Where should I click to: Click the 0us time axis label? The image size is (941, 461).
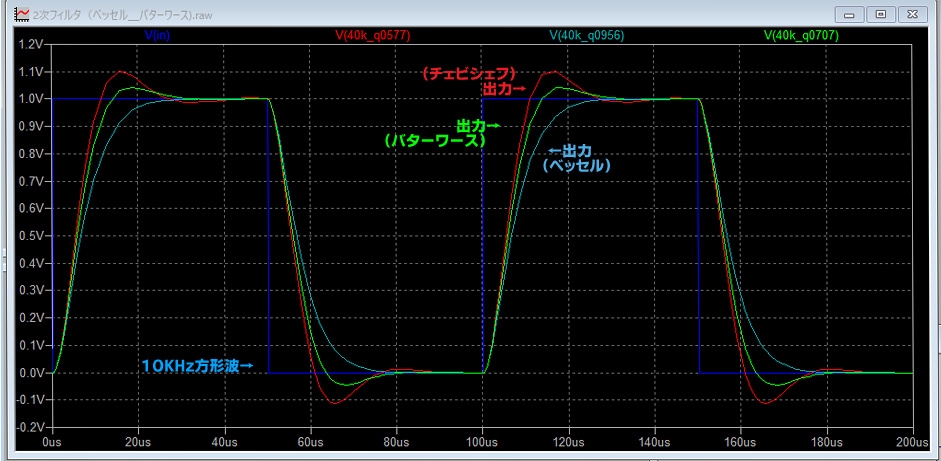coord(53,442)
